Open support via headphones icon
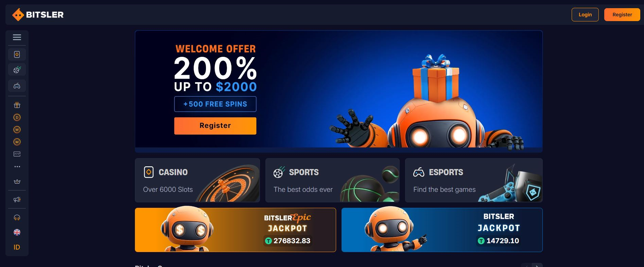 (17, 218)
